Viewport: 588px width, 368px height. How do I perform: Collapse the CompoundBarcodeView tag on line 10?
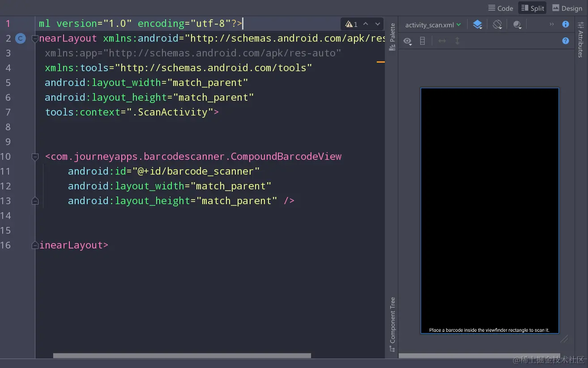pos(35,157)
